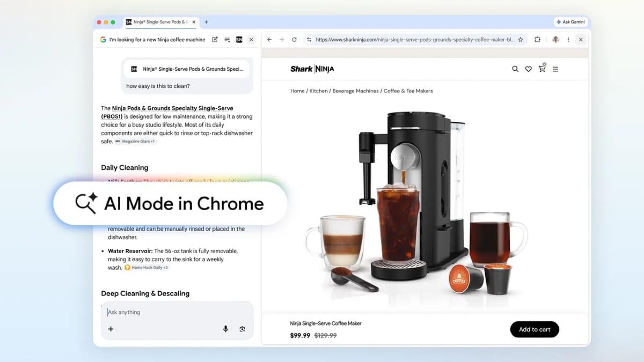Click the Add to cart button
The image size is (644, 362).
(535, 329)
